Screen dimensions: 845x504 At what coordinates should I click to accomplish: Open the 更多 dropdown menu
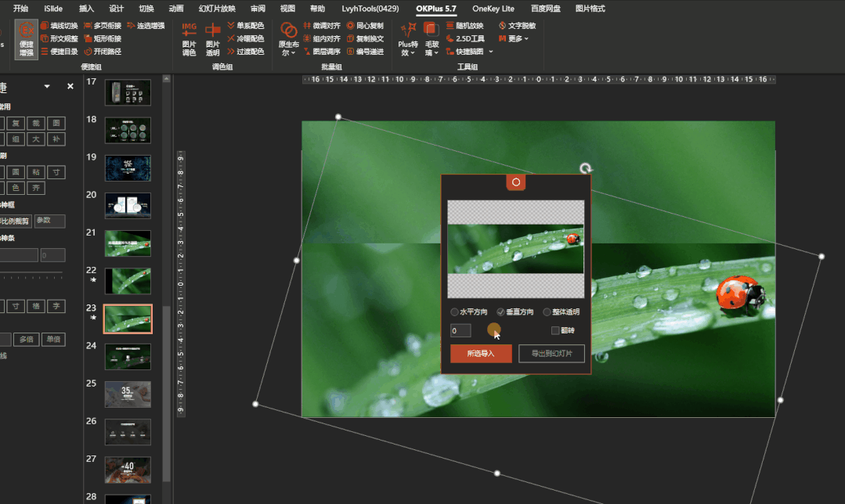coord(513,38)
